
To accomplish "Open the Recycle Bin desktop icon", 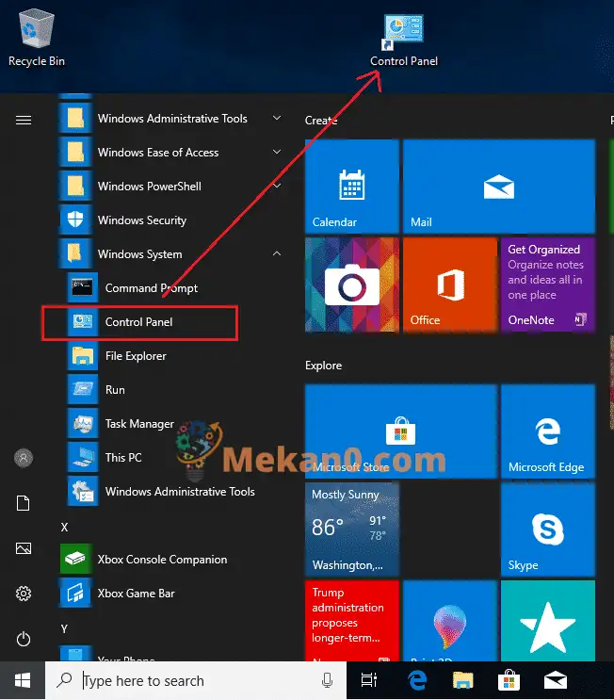I will click(x=37, y=39).
